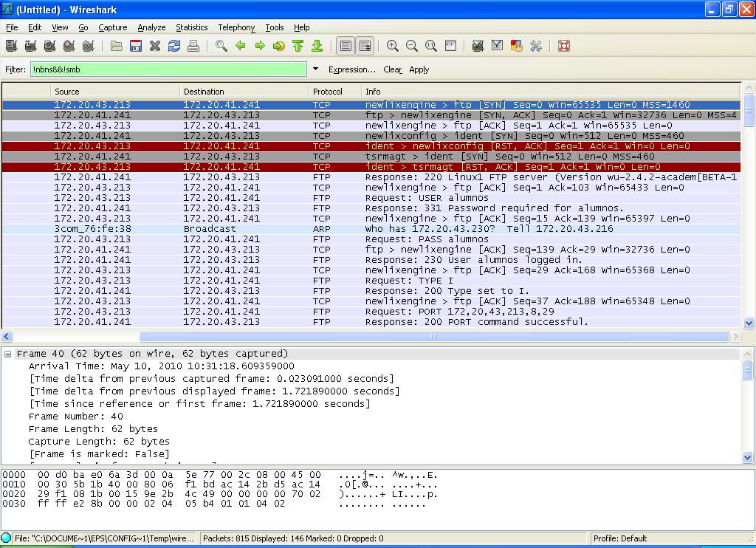Select the ARP Who has 172.20.43.230 packet
The width and height of the screenshot is (756, 548).
click(371, 229)
